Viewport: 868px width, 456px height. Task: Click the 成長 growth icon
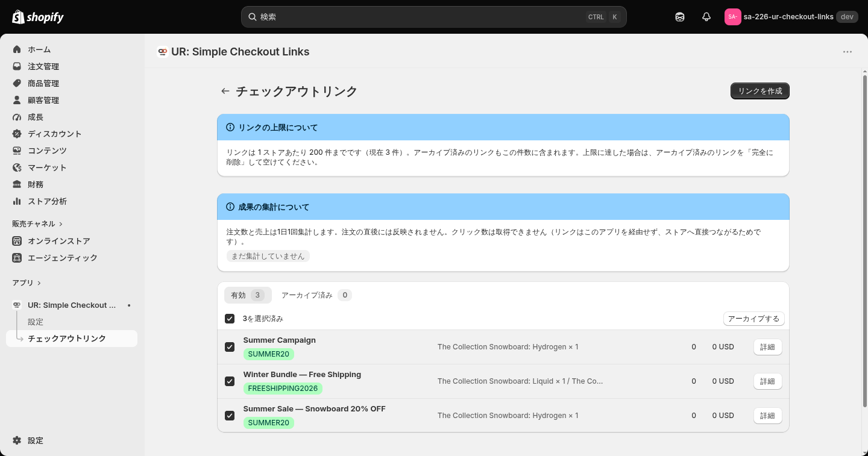coord(17,117)
